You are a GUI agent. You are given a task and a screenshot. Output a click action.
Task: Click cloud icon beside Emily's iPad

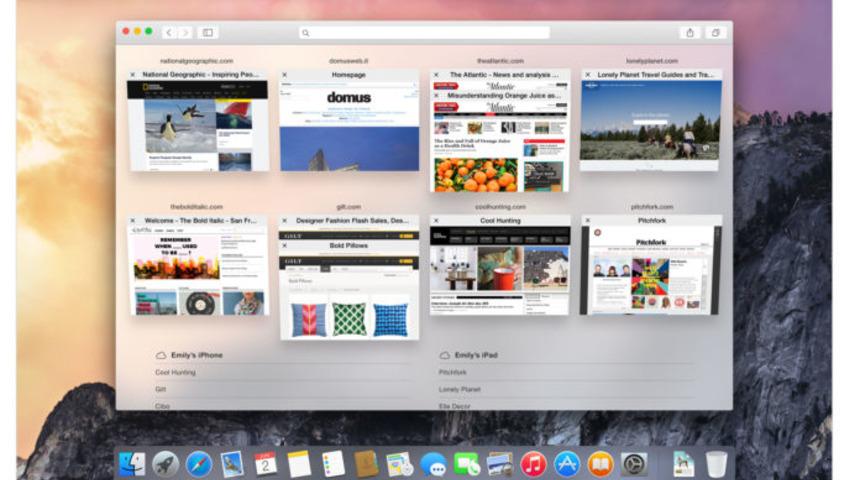[x=445, y=355]
